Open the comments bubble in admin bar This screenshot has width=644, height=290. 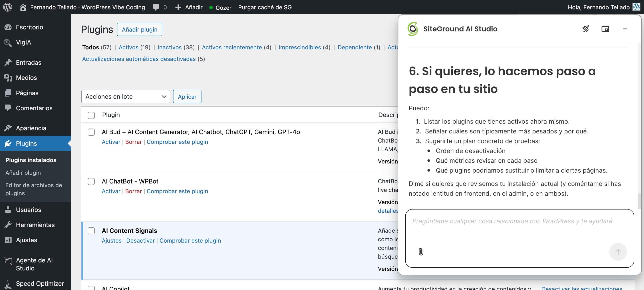[156, 7]
